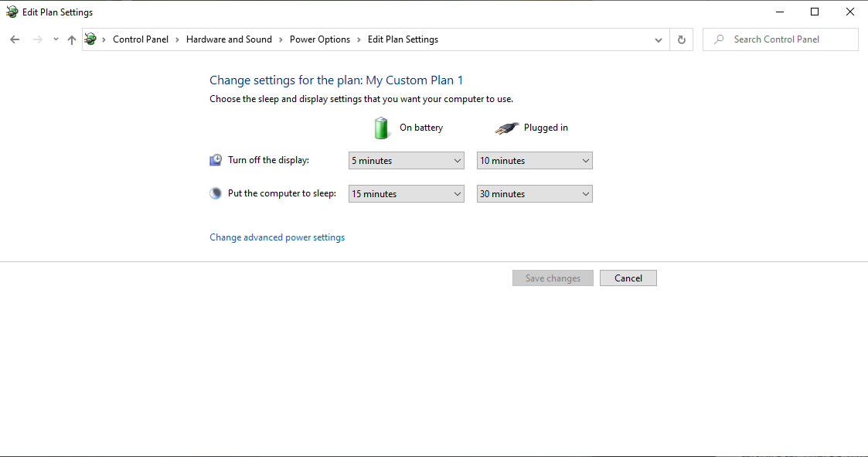Click the Back navigation arrow

(x=15, y=39)
